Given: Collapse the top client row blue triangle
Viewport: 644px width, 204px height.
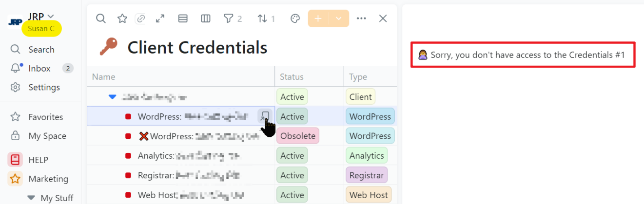Looking at the screenshot, I should (113, 97).
